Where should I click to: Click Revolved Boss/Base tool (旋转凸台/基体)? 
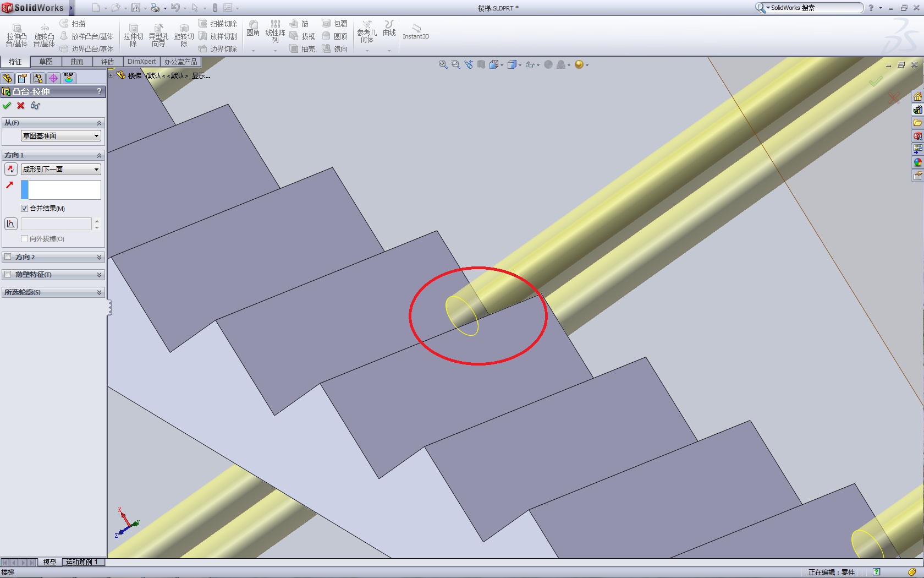pyautogui.click(x=44, y=35)
